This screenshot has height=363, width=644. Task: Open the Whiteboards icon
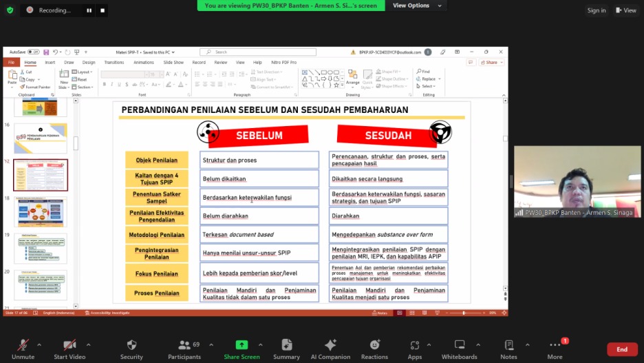point(459,348)
